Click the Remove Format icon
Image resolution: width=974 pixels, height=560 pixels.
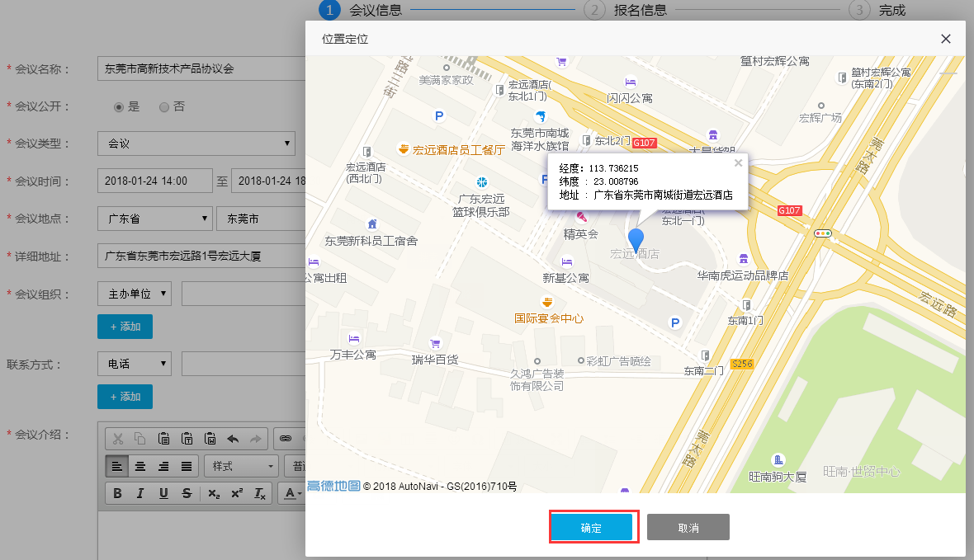260,493
